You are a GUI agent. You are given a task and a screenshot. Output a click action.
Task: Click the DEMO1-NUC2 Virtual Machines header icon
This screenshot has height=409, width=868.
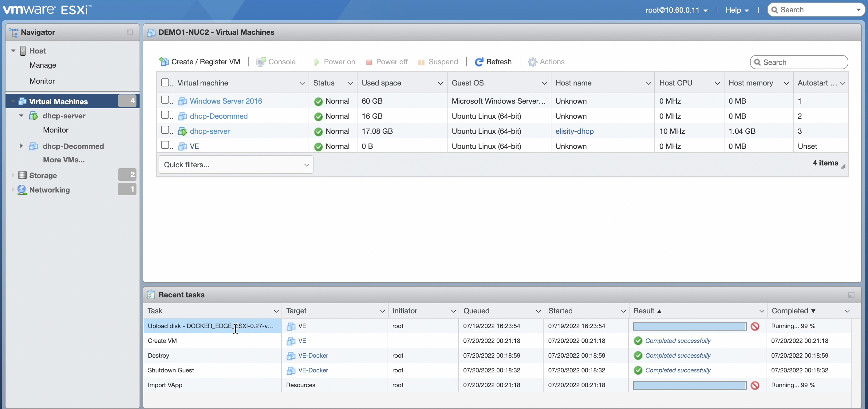click(151, 33)
